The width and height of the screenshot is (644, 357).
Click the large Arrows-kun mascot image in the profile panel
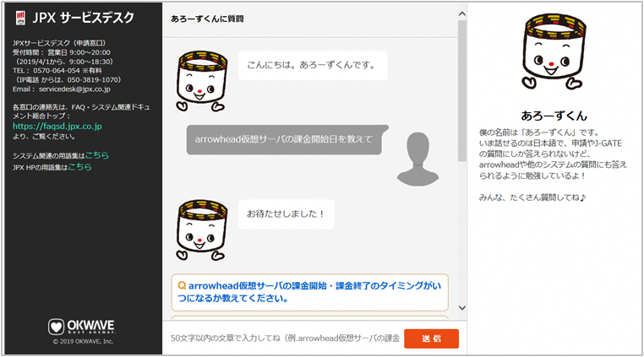[x=553, y=51]
